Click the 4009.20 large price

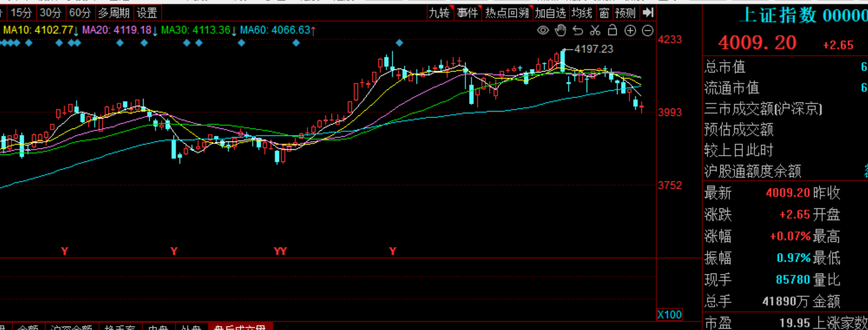pos(757,42)
